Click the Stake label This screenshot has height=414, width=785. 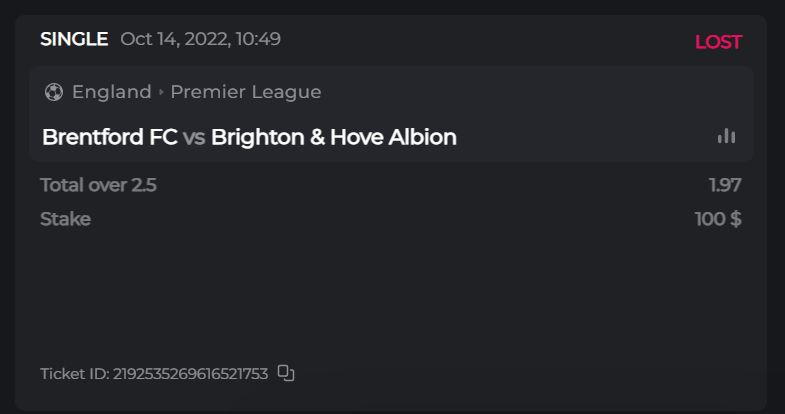coord(65,219)
